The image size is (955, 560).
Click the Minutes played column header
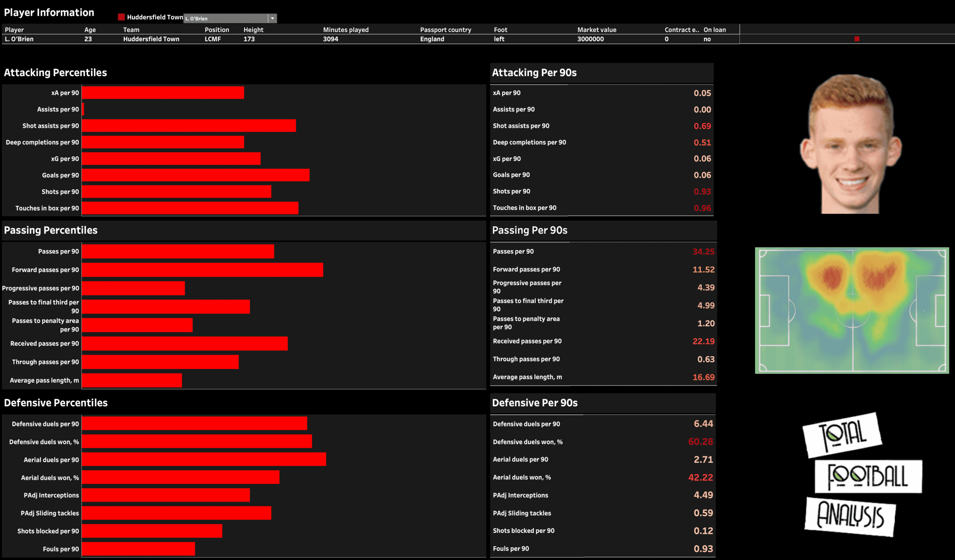point(345,29)
